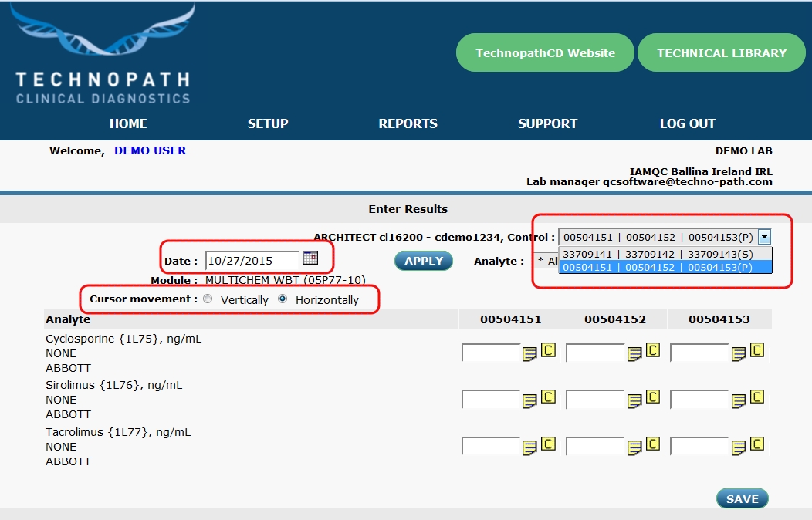Click the DEMO USER link
This screenshot has width=812, height=520.
coord(151,150)
